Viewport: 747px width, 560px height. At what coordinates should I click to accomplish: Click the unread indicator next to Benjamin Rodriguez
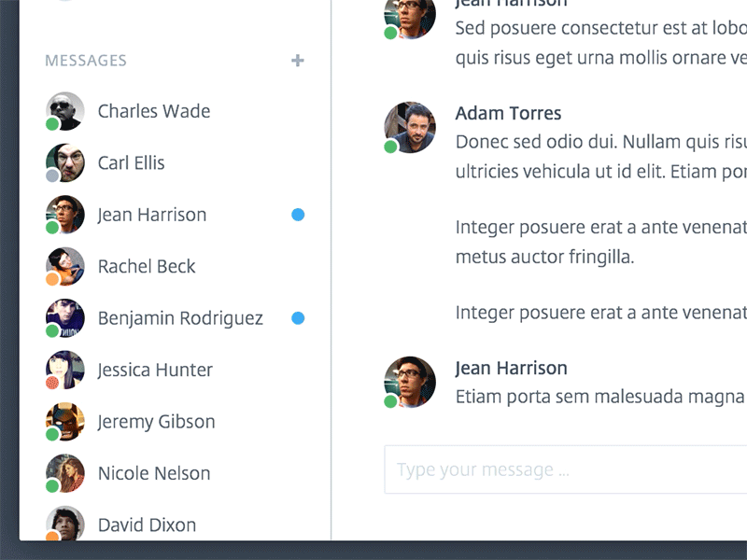(x=297, y=317)
